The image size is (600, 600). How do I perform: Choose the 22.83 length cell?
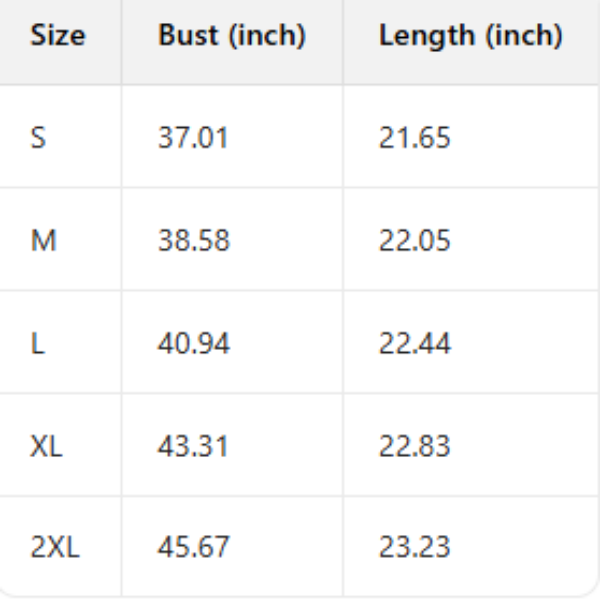tap(414, 446)
